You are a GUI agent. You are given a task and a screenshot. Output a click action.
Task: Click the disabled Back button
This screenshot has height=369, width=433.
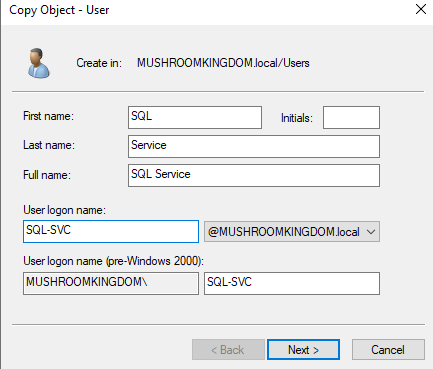[x=228, y=350]
